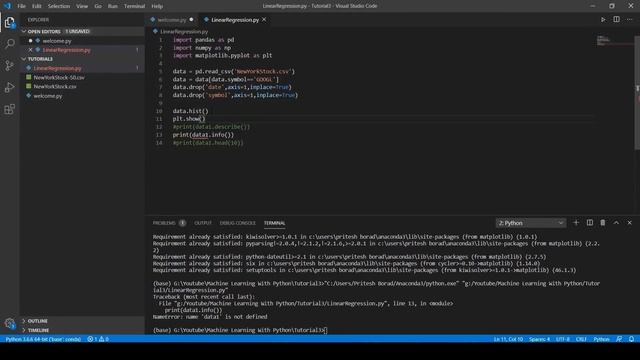Change line ending via CRLF
Viewport: 640px width, 360px height.
pos(581,339)
